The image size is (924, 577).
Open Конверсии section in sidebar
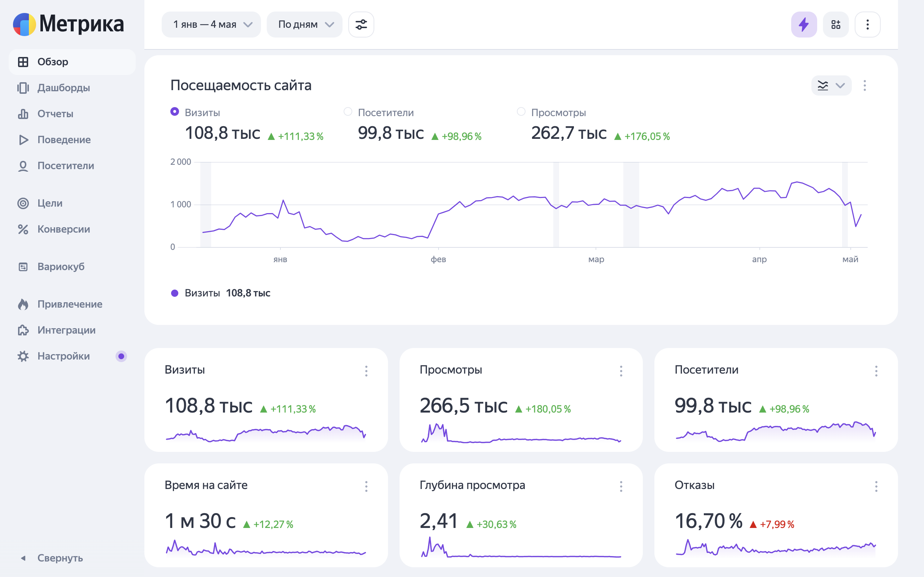[x=64, y=229]
